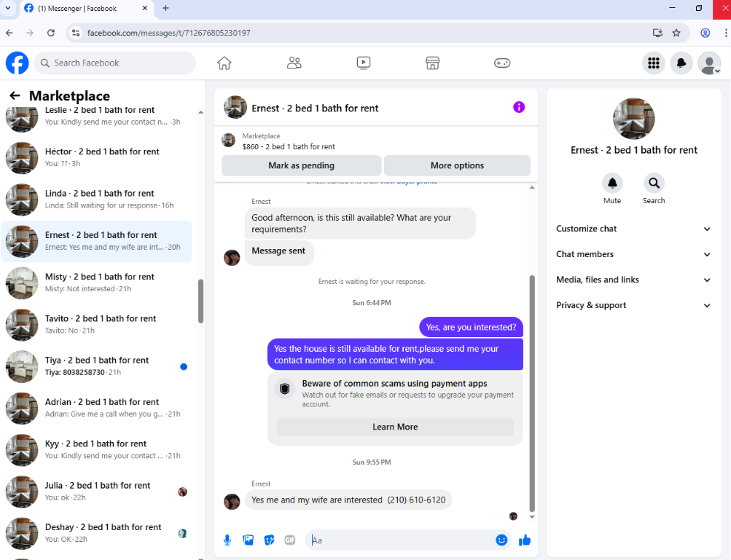731x560 pixels.
Task: Bookmark this page with the star
Action: (x=676, y=33)
